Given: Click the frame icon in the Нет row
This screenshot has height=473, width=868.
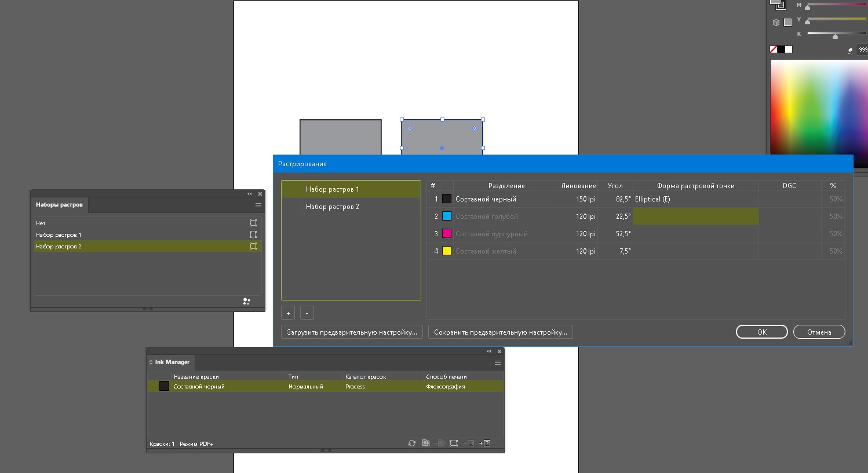Looking at the screenshot, I should coord(253,223).
